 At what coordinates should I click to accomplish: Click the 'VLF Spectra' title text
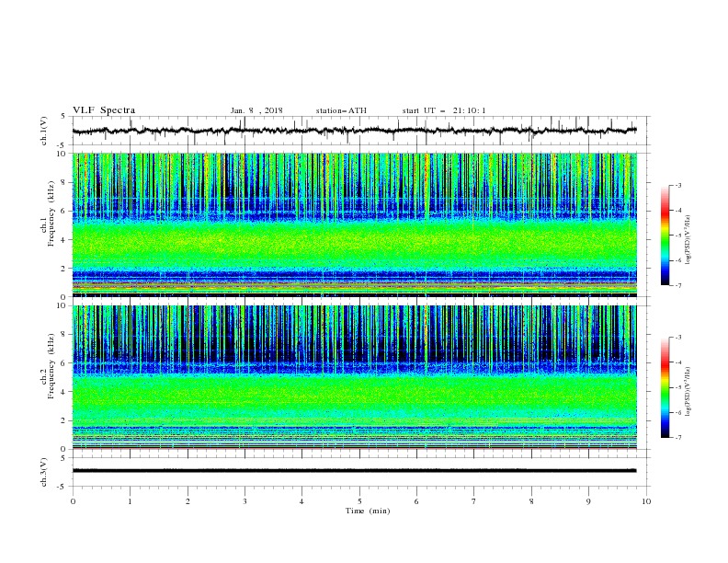(x=104, y=110)
